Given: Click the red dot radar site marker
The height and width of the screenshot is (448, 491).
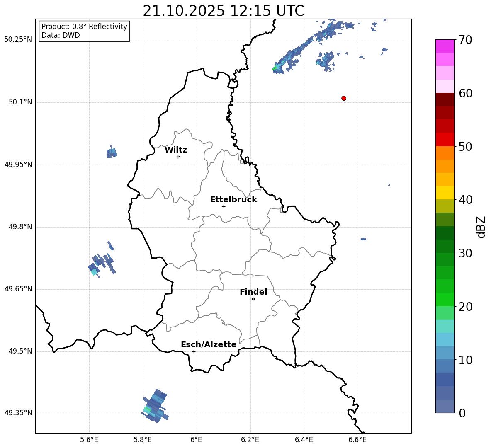Looking at the screenshot, I should coord(344,98).
